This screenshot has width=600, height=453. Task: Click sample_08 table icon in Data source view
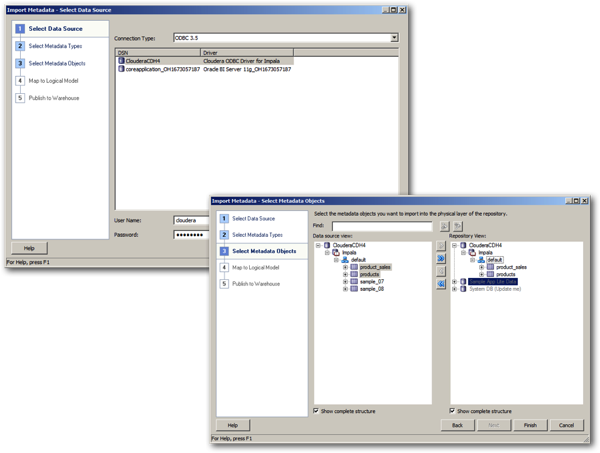pos(354,289)
